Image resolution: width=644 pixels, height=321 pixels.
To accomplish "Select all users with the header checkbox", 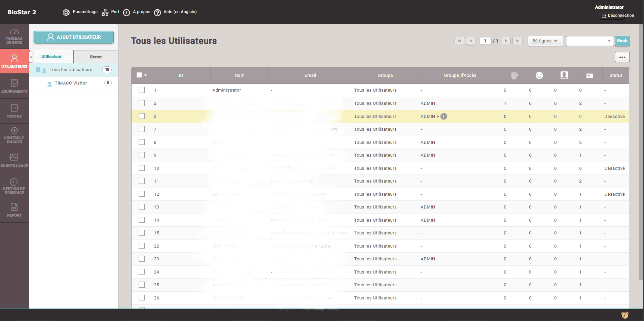I will (139, 75).
